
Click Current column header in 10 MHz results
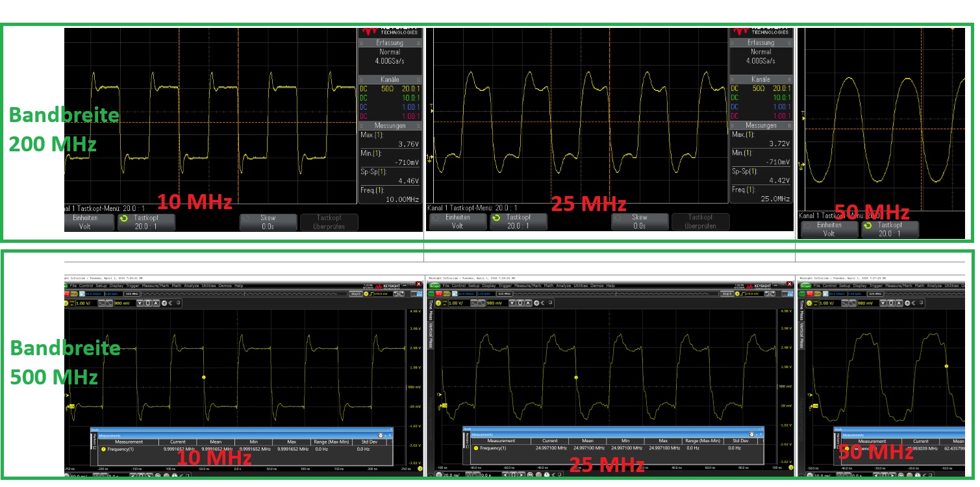click(177, 442)
